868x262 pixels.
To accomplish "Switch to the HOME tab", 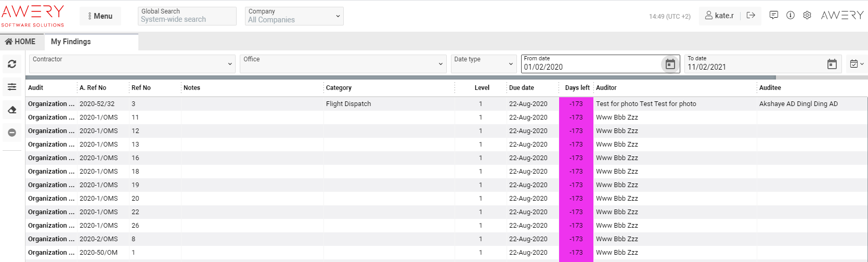I will click(21, 42).
